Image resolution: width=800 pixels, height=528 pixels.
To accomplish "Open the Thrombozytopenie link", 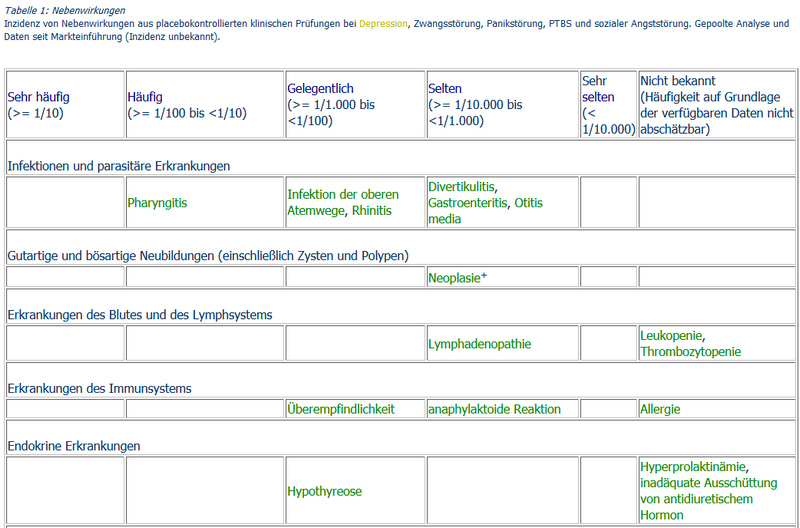I will [x=690, y=351].
